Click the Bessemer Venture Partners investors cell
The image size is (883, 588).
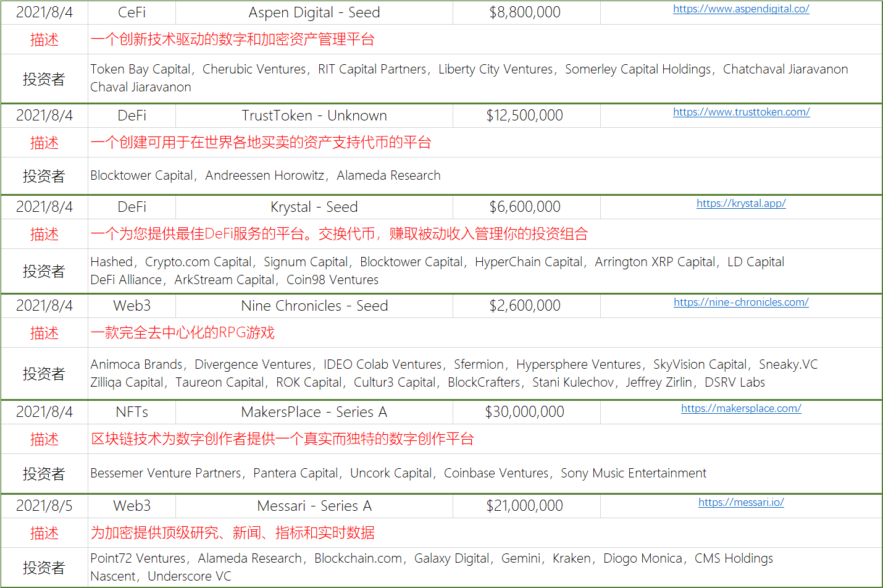click(485, 473)
